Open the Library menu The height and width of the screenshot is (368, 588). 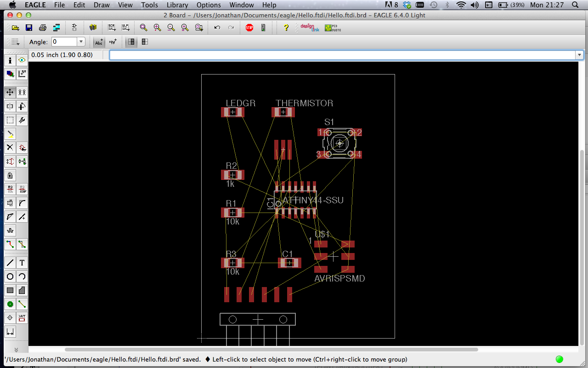[177, 5]
